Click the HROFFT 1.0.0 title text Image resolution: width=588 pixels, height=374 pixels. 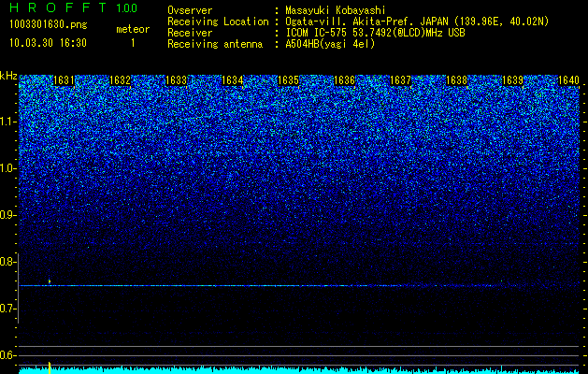[74, 7]
